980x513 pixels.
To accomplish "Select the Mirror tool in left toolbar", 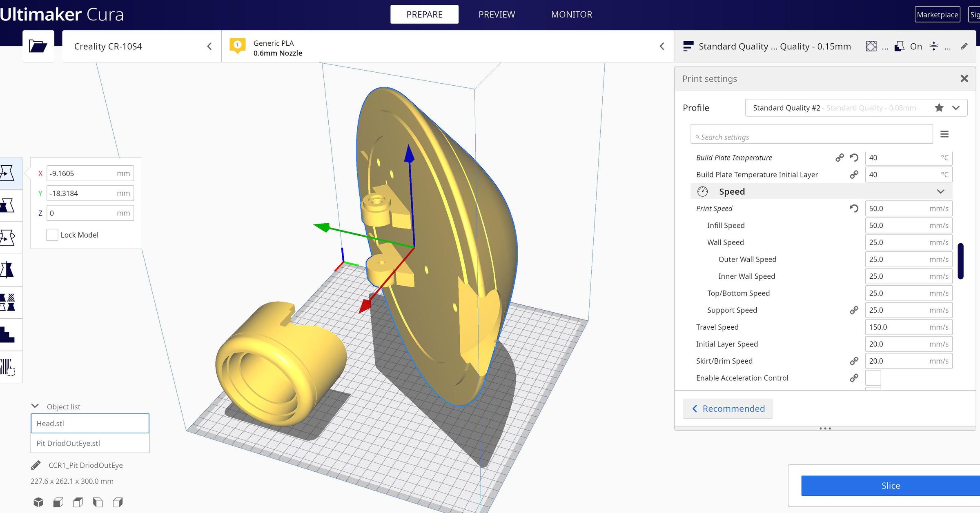I will click(x=8, y=270).
